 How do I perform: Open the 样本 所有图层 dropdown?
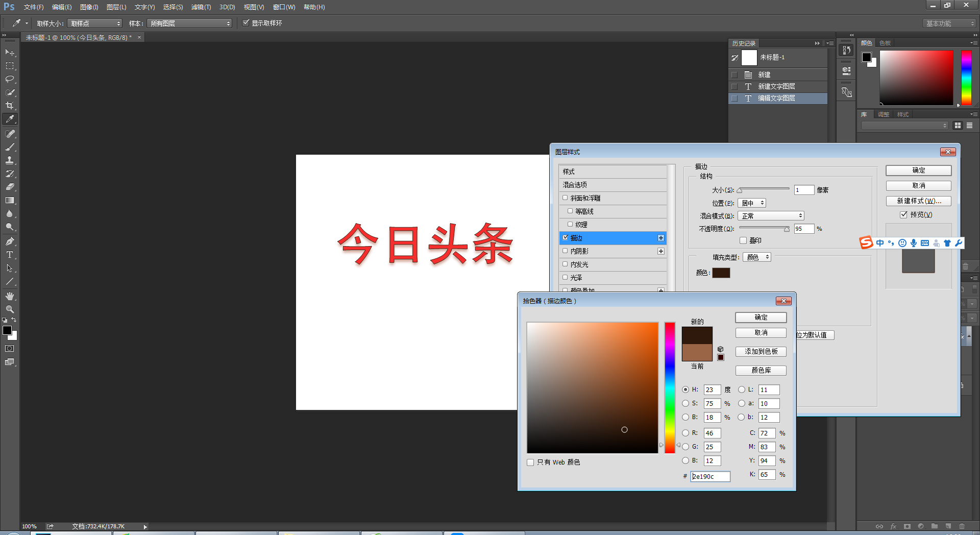[x=189, y=23]
